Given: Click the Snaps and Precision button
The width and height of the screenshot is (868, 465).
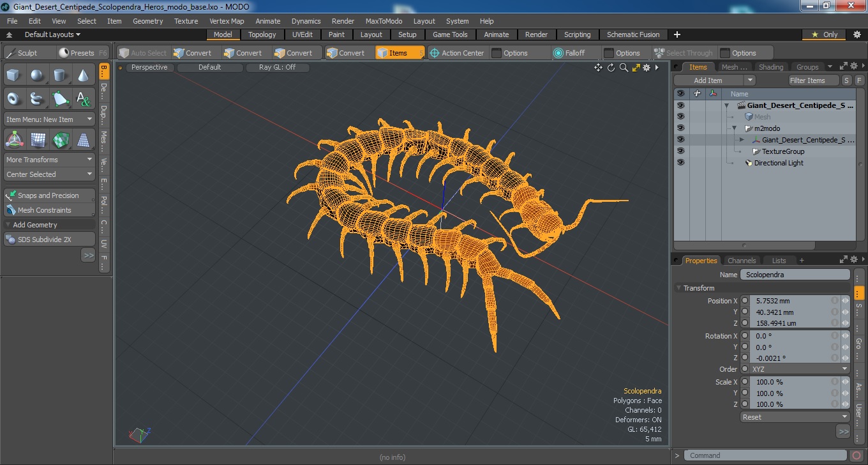Looking at the screenshot, I should pyautogui.click(x=49, y=195).
